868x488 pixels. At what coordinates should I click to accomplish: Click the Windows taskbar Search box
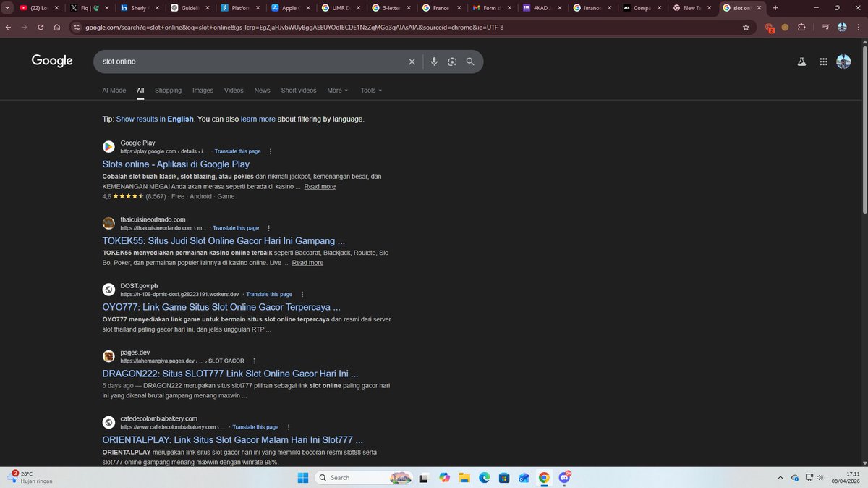point(365,477)
